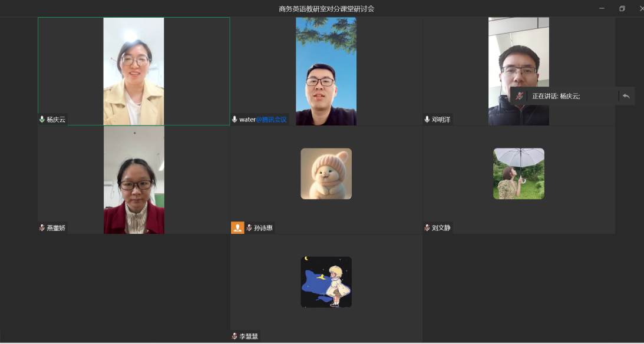This screenshot has width=644, height=344.
Task: Click the muted mic icon beside 燕董娇
Action: click(x=42, y=228)
